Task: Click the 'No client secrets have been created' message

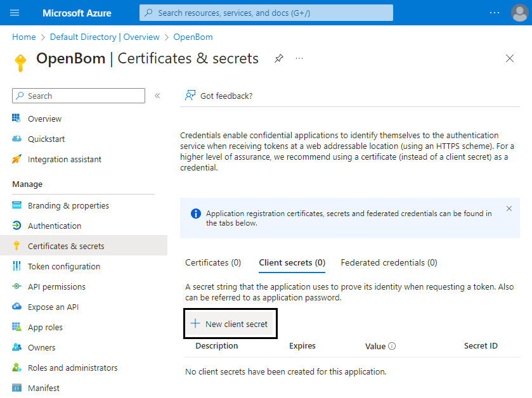Action: [286, 372]
